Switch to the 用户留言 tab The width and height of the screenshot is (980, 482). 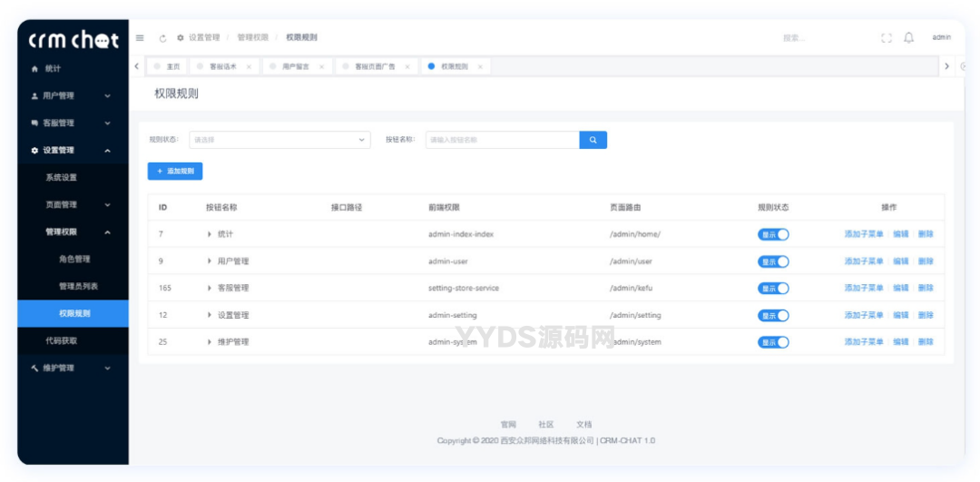[x=296, y=67]
